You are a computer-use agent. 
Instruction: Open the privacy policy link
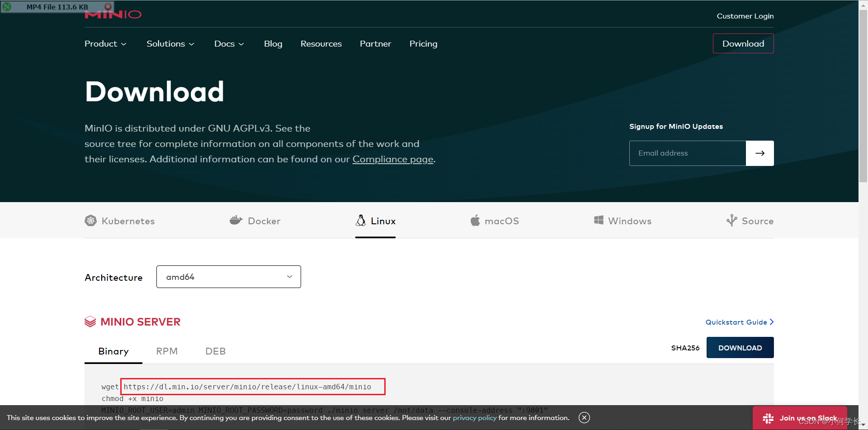tap(475, 418)
